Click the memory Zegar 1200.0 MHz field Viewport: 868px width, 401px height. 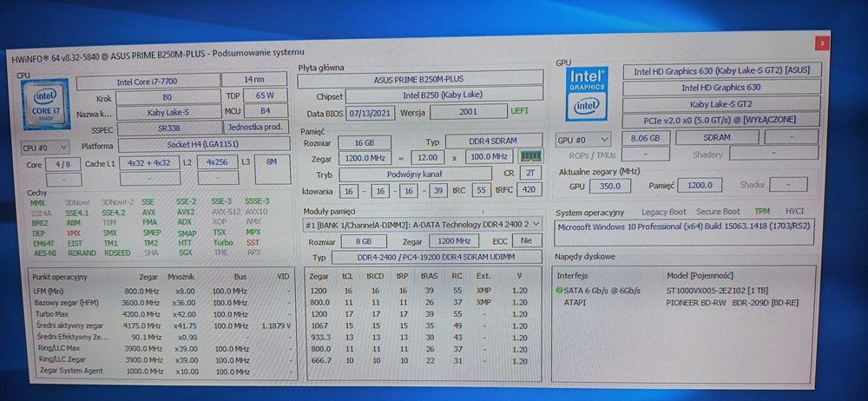pos(365,158)
